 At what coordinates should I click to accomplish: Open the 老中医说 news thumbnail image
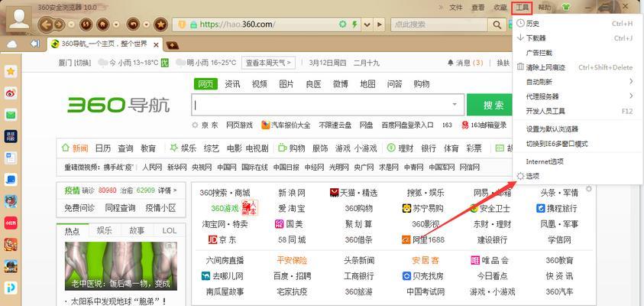pos(121,265)
